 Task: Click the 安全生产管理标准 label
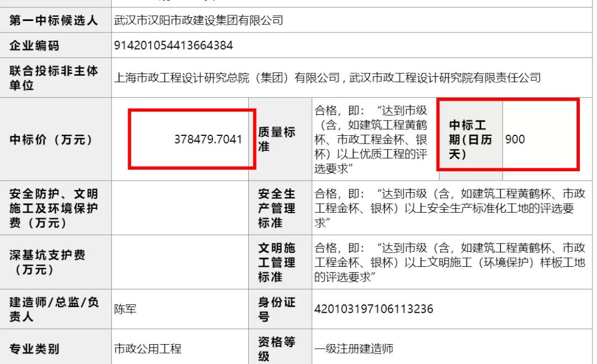pos(277,208)
